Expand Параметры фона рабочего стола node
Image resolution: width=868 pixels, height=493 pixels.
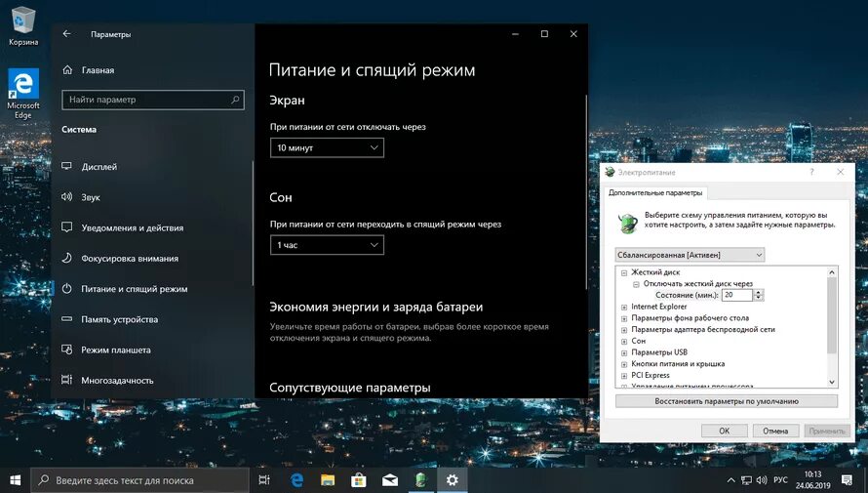pos(624,318)
